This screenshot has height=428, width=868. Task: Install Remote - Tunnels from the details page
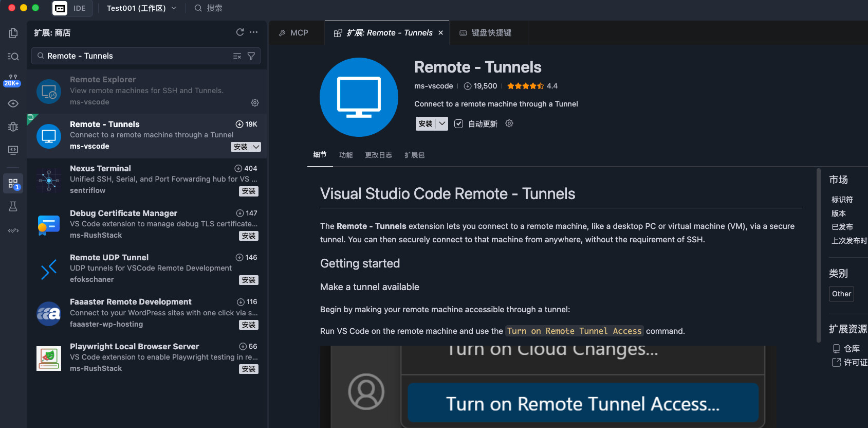426,123
